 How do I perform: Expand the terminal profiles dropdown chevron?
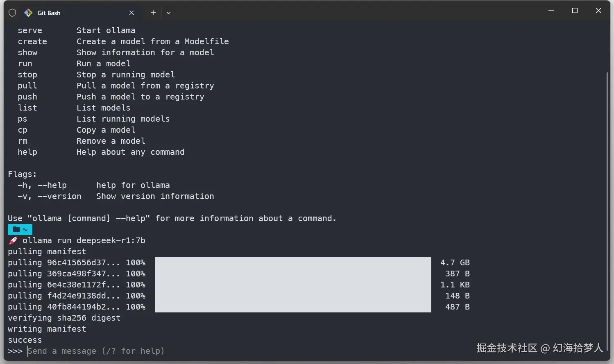click(168, 13)
